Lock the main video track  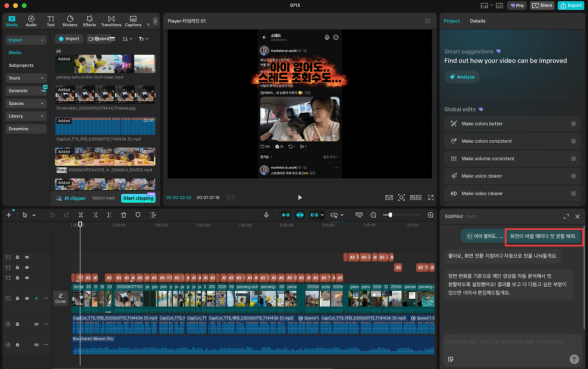(17, 298)
